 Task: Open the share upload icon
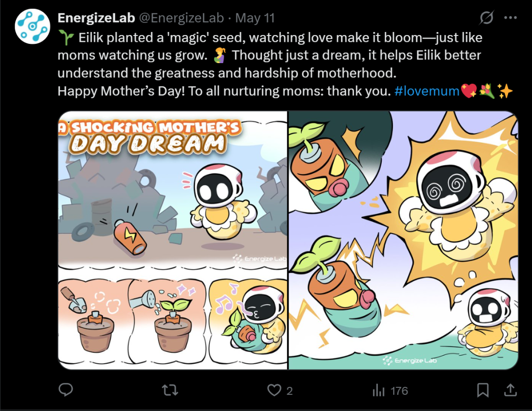coord(510,390)
